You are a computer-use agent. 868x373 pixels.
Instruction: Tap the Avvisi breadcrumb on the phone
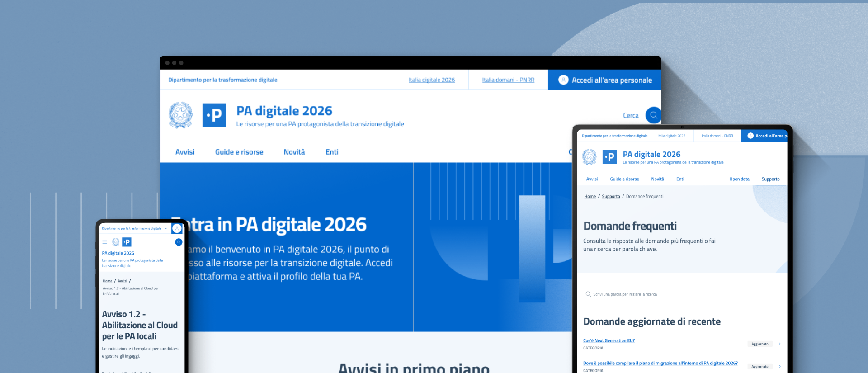[123, 281]
